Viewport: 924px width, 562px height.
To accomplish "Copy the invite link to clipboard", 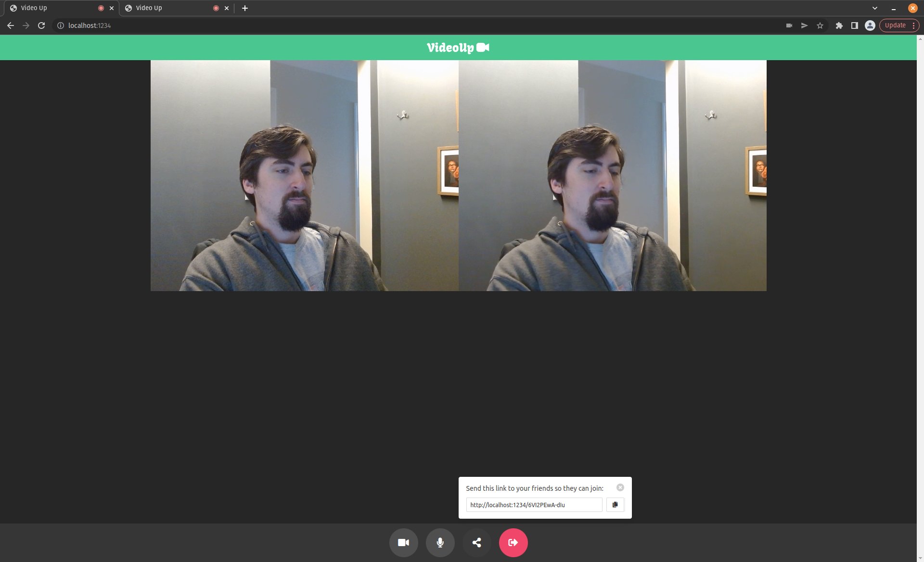I will pyautogui.click(x=615, y=505).
